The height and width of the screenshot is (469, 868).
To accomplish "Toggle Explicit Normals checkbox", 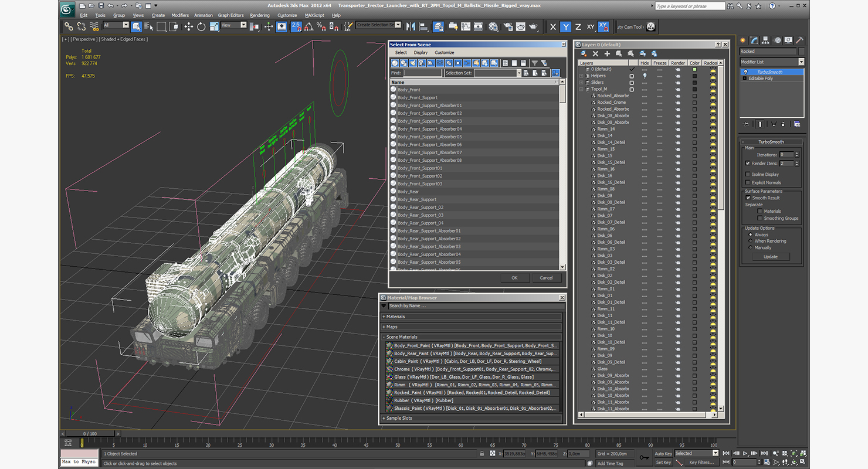I will (x=747, y=182).
